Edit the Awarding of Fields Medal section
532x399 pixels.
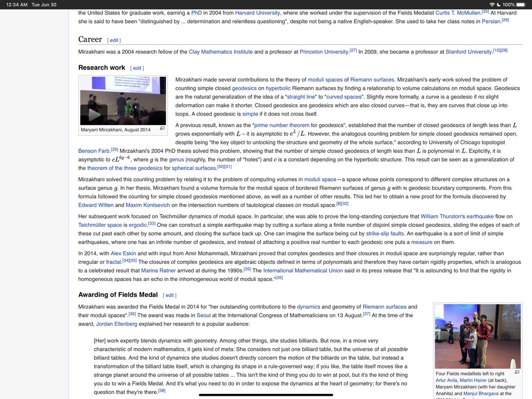170,295
